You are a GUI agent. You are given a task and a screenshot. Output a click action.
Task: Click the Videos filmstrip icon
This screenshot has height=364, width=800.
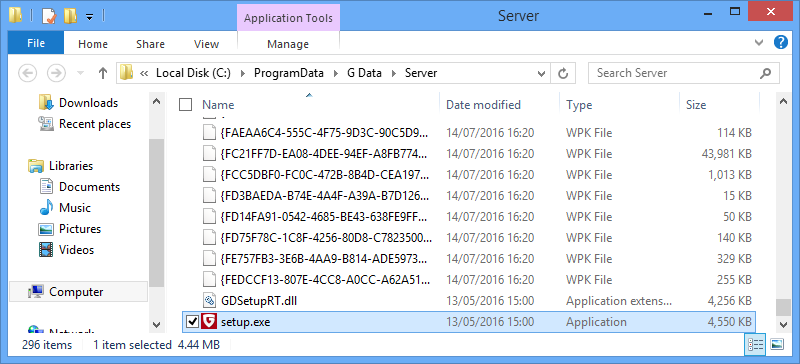46,250
